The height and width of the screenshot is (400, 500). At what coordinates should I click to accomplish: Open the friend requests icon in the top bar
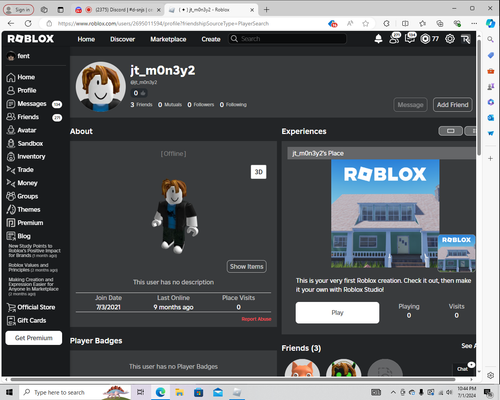(395, 39)
